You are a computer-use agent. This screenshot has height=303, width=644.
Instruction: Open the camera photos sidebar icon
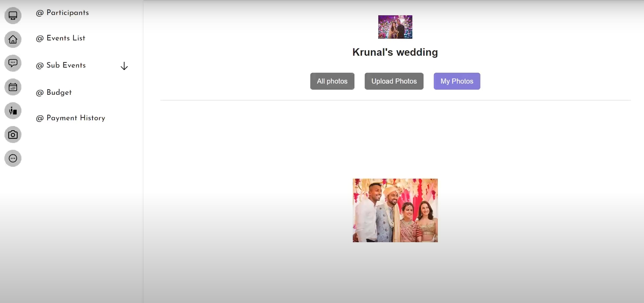click(13, 135)
